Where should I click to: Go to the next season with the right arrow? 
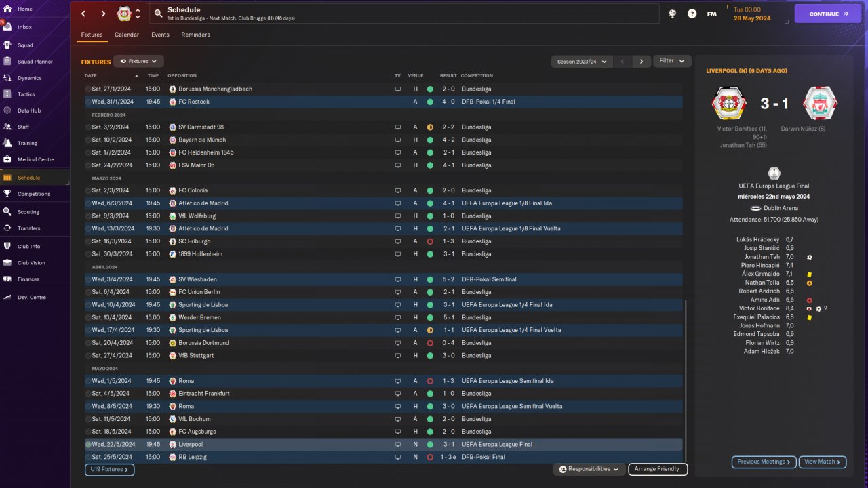(642, 62)
